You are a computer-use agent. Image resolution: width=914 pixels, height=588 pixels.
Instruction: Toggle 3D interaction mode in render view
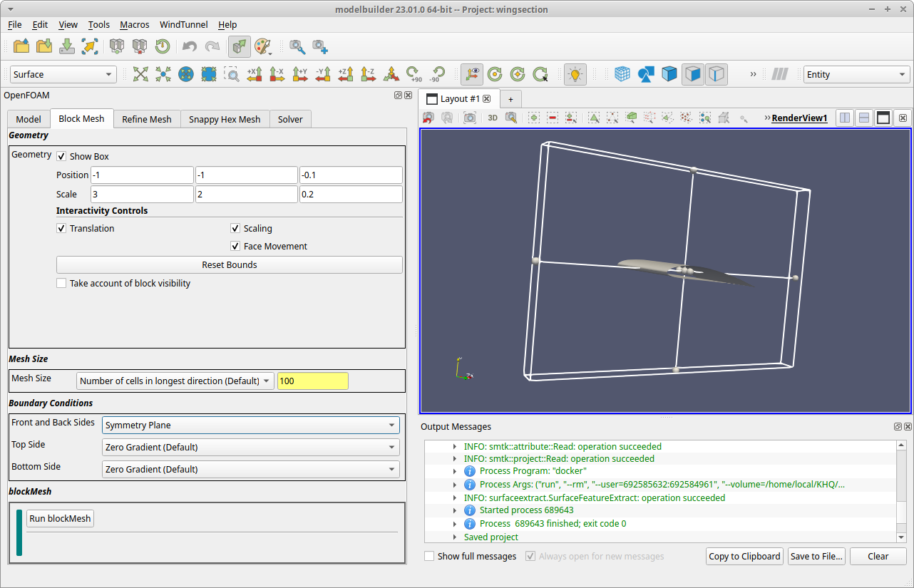493,118
